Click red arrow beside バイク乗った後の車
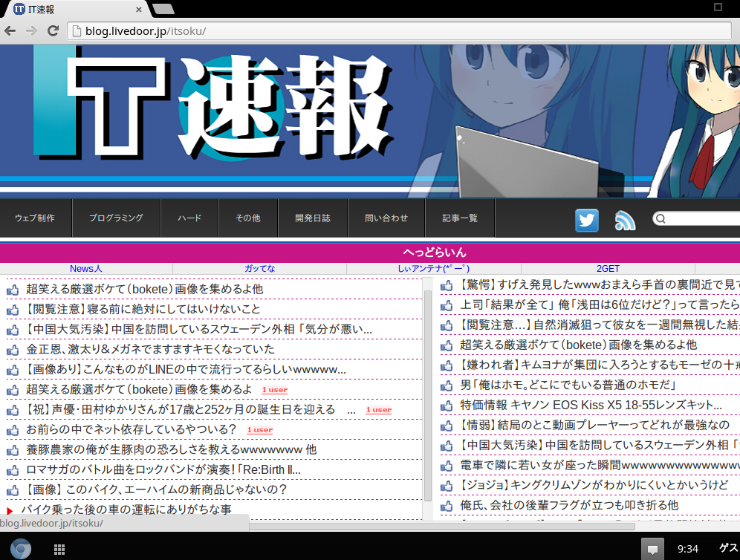 click(10, 511)
